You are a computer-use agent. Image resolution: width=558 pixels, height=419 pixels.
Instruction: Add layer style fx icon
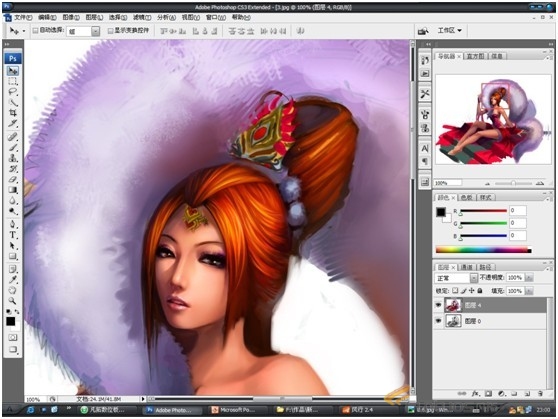[x=476, y=393]
